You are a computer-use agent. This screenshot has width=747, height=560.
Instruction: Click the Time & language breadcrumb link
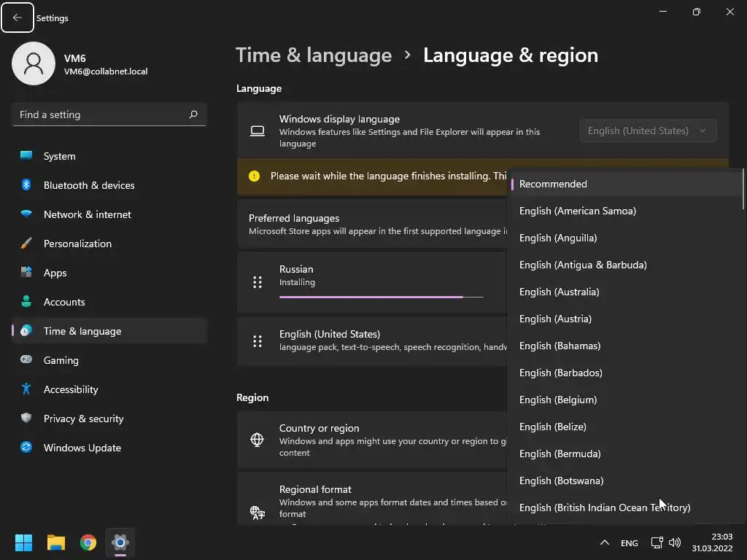tap(314, 55)
